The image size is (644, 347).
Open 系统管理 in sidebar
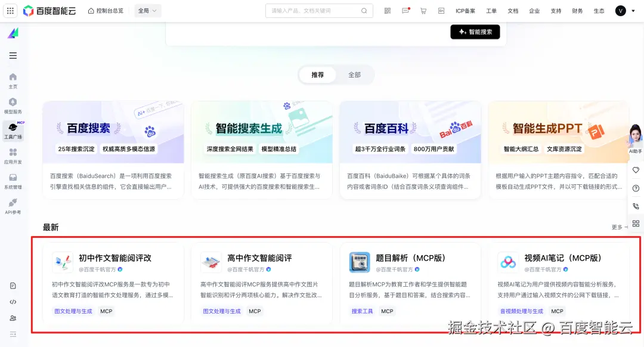click(13, 181)
